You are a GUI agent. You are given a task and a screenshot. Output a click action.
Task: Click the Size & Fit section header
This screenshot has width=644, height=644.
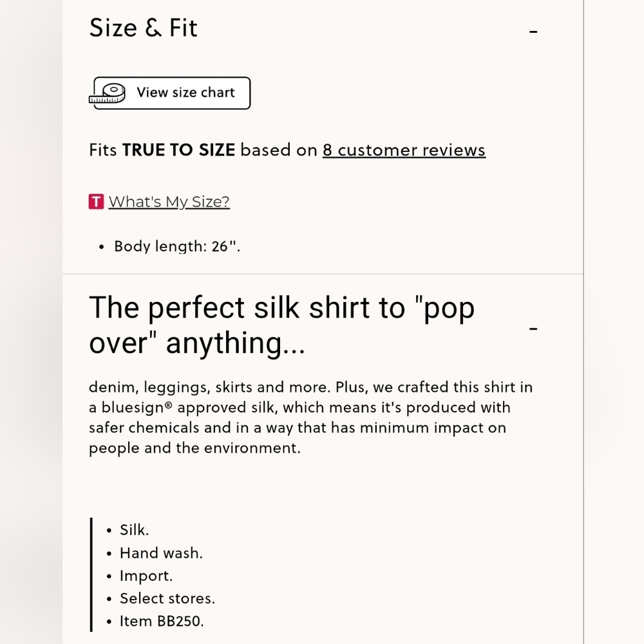click(x=143, y=27)
